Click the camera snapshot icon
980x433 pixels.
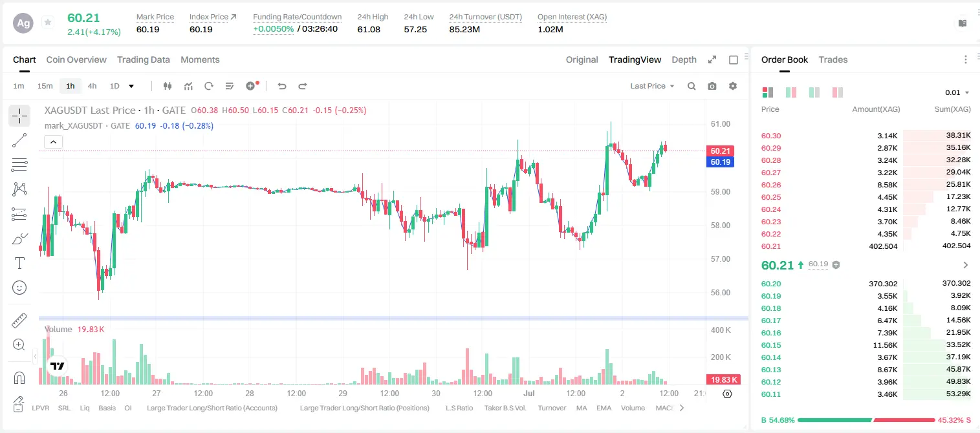[712, 86]
